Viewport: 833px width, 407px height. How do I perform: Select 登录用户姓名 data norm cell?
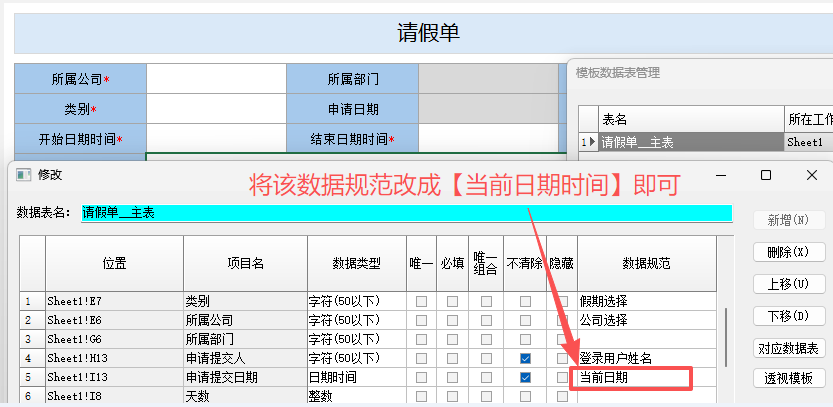coord(647,358)
